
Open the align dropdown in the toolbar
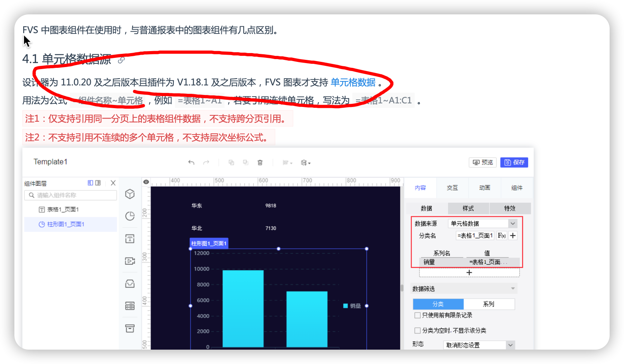pos(287,162)
